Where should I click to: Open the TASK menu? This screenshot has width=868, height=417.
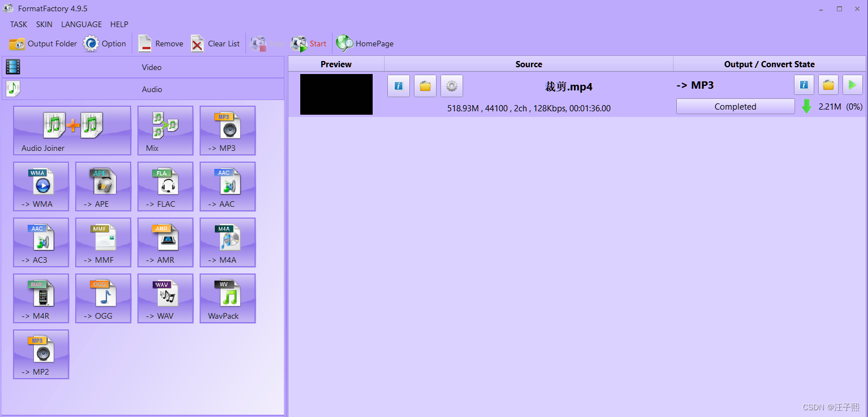click(19, 24)
